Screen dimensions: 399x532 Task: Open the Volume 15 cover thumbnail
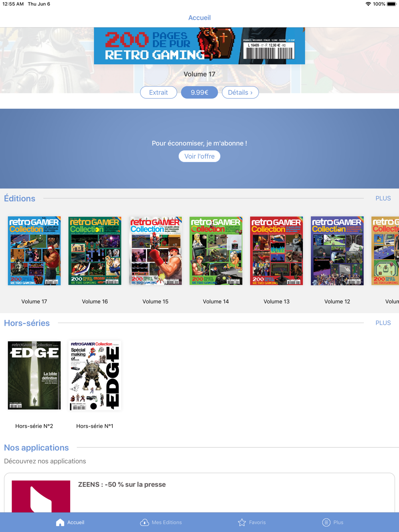pos(156,251)
